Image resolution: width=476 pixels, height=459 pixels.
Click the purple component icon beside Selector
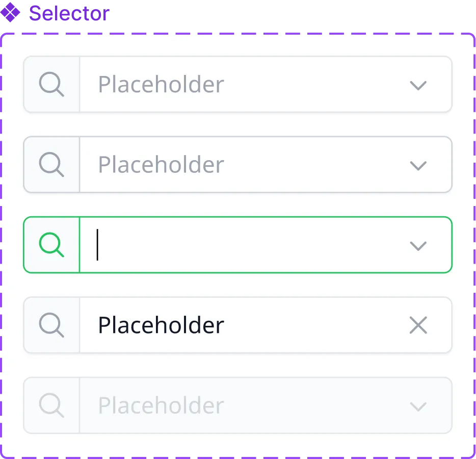click(10, 13)
